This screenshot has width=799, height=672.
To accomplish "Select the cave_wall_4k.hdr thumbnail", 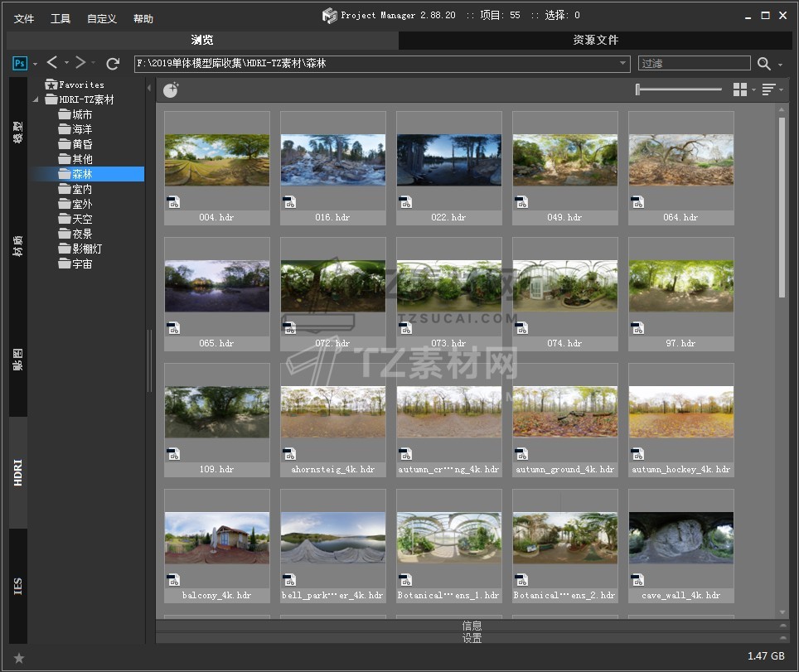I will click(681, 546).
